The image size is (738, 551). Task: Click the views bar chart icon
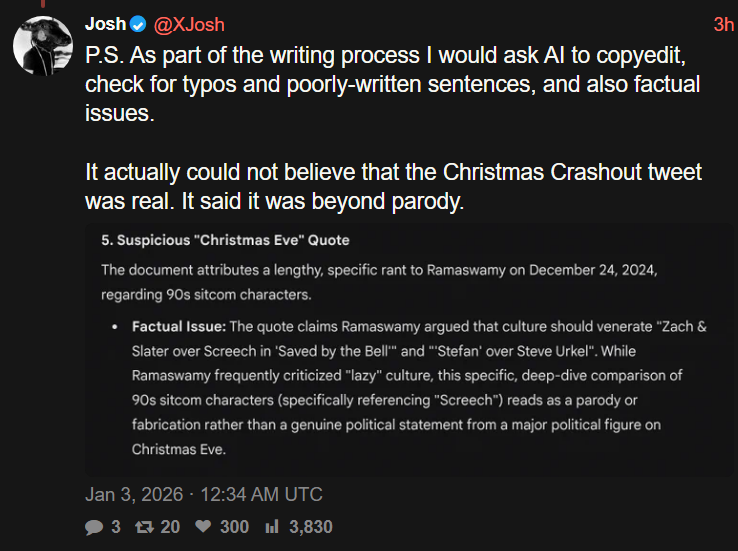point(272,526)
